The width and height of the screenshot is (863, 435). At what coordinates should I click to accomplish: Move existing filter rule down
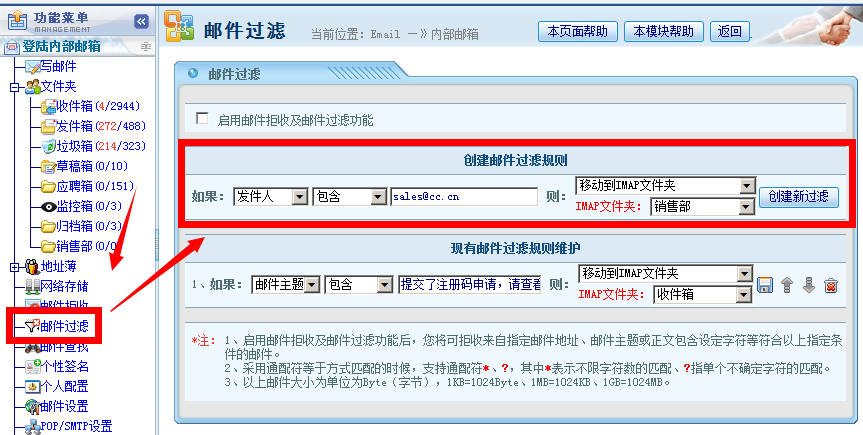(809, 286)
